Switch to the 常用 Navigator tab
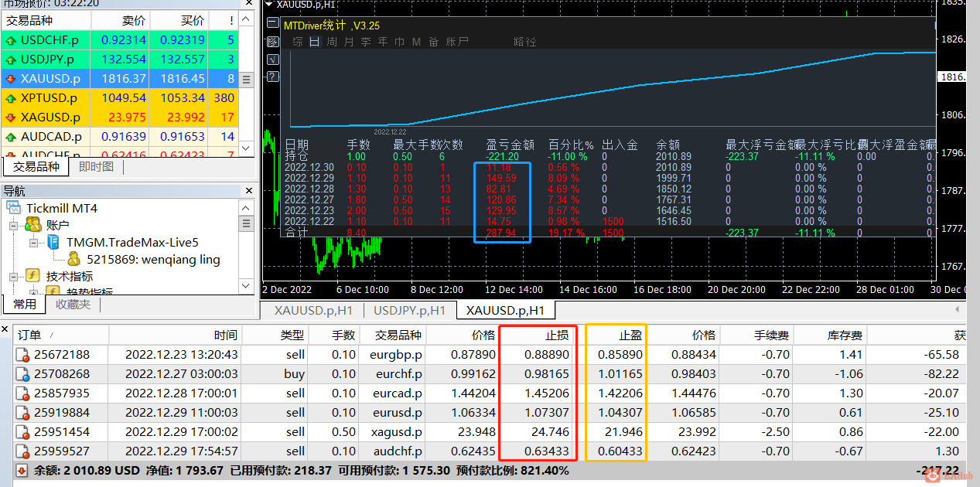The image size is (980, 487). click(x=24, y=305)
